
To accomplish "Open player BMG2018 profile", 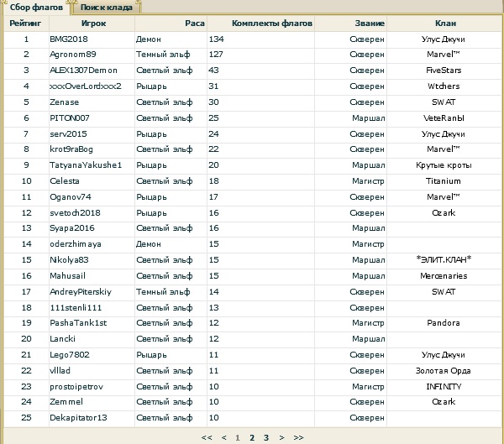I will point(69,39).
